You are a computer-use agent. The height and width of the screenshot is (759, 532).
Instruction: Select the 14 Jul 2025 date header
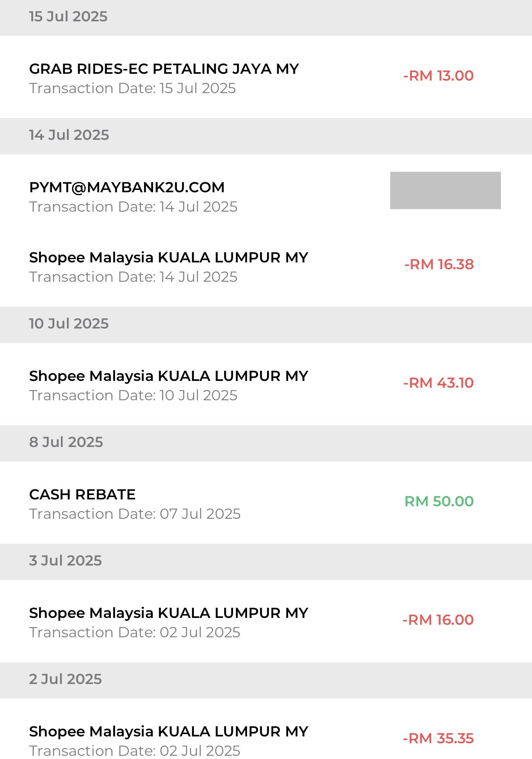(69, 135)
